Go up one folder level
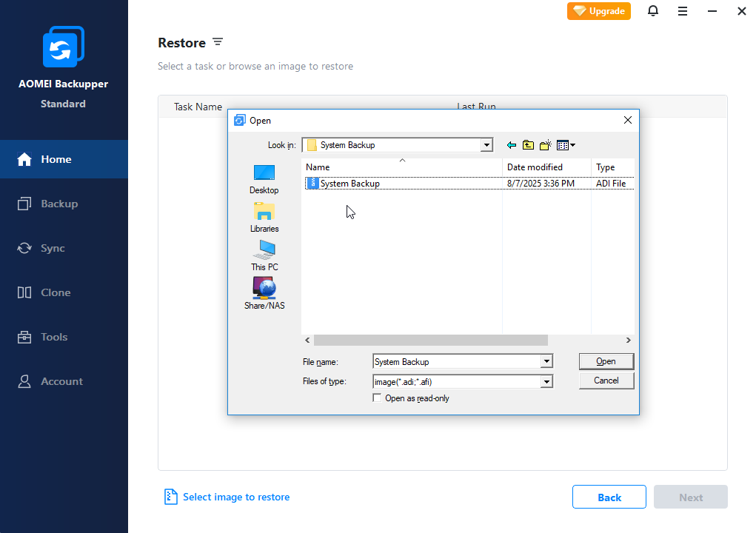 click(x=529, y=145)
